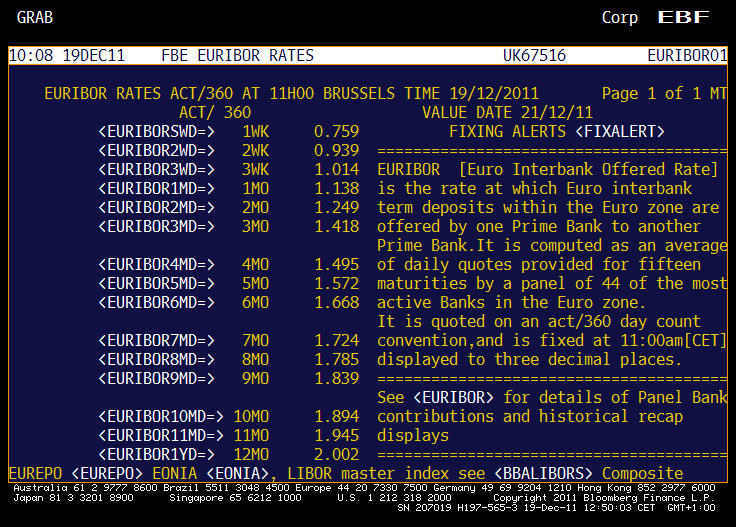The image size is (736, 527).
Task: Open the <EURIBOR9MD=> ticker link
Action: pyautogui.click(x=157, y=379)
